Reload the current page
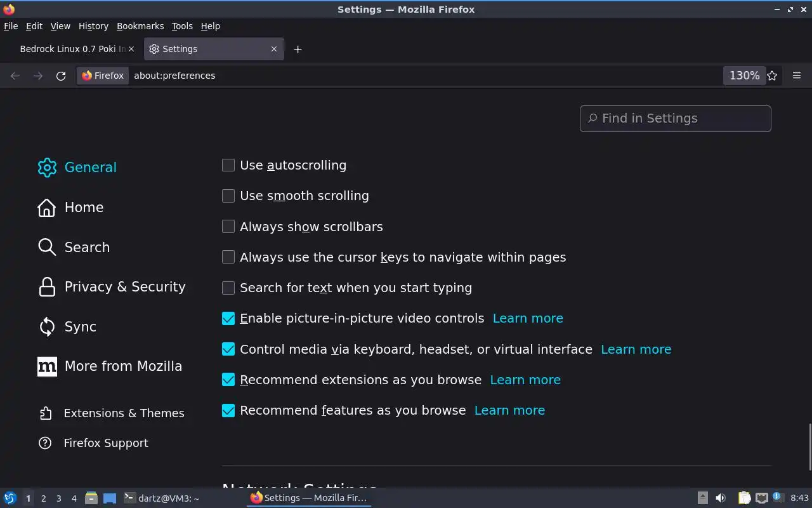 [61, 76]
